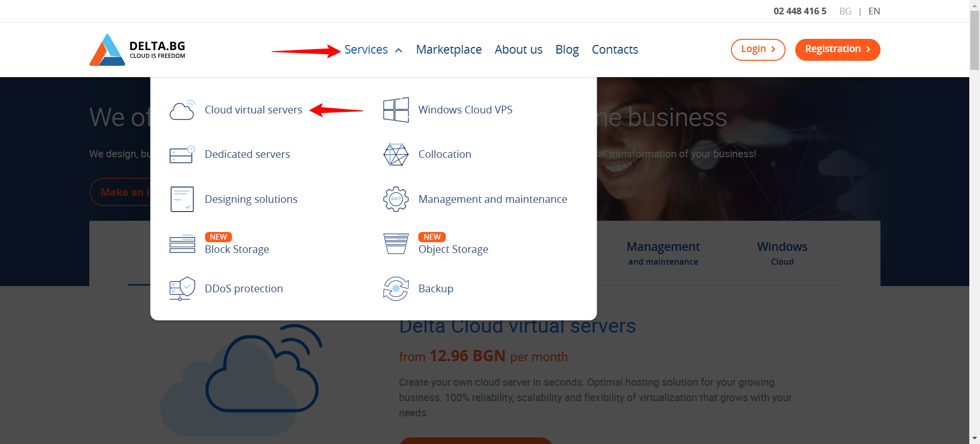Image resolution: width=980 pixels, height=444 pixels.
Task: Click the 12.96 BGN price text
Action: (x=468, y=356)
